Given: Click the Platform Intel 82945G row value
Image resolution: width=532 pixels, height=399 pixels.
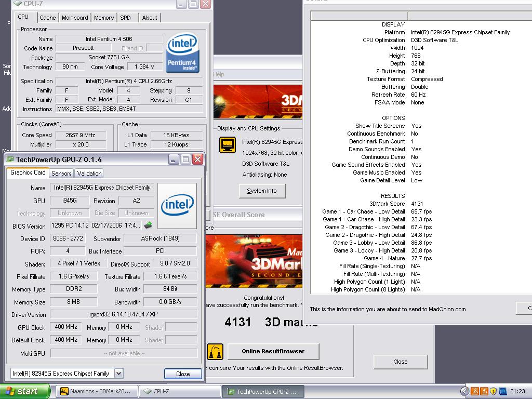Looking at the screenshot, I should click(460, 33).
